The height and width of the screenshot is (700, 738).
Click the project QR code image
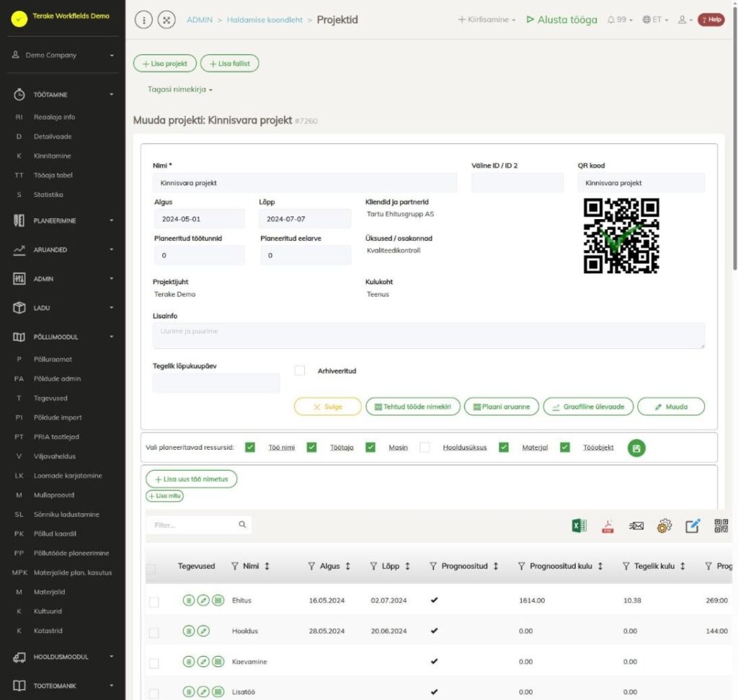click(x=621, y=235)
